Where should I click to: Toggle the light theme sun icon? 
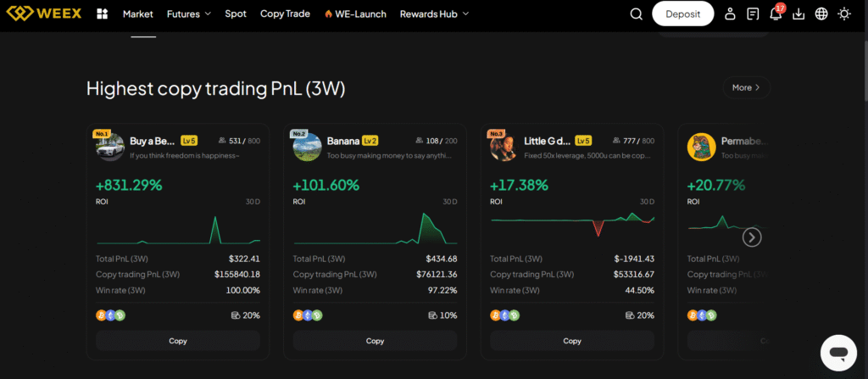(x=844, y=14)
